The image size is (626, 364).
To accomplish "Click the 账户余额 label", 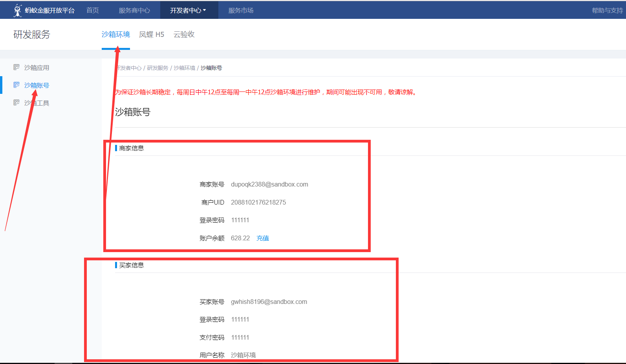I will pos(212,238).
